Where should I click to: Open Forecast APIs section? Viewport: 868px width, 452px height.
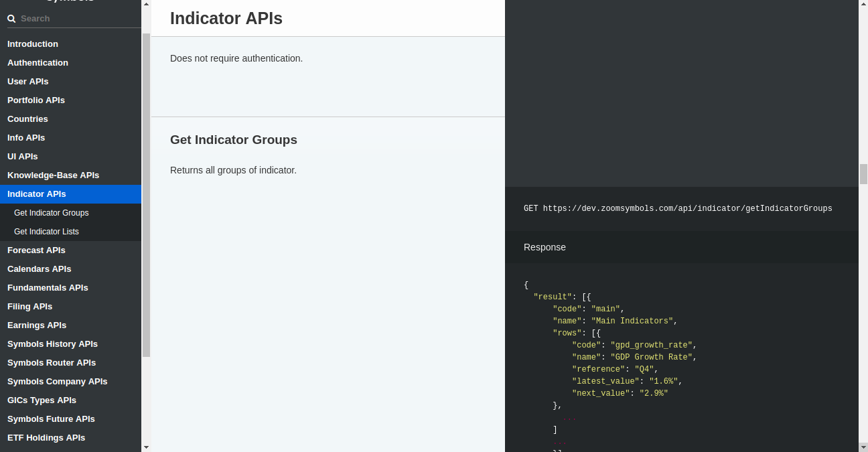36,250
